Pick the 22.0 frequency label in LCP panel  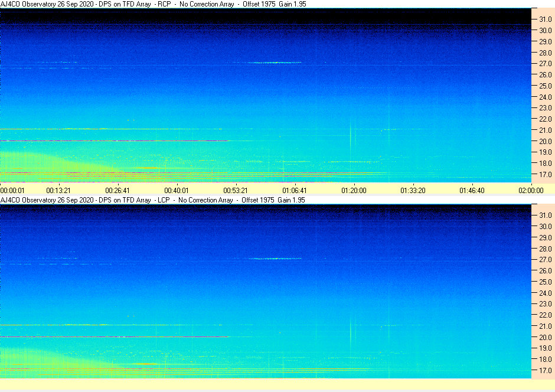click(x=546, y=315)
